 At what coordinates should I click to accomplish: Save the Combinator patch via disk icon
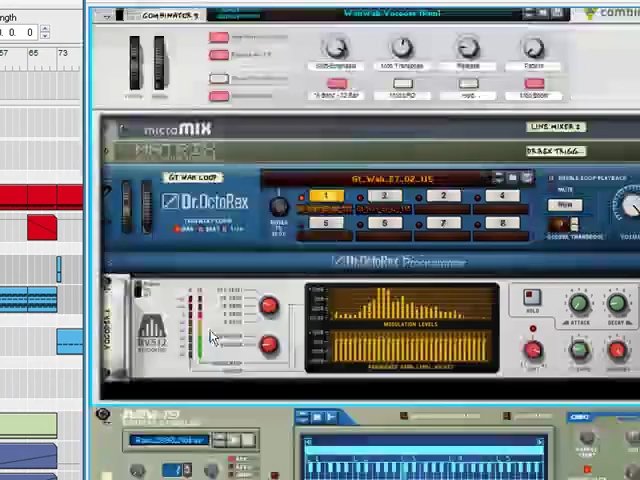click(x=557, y=13)
